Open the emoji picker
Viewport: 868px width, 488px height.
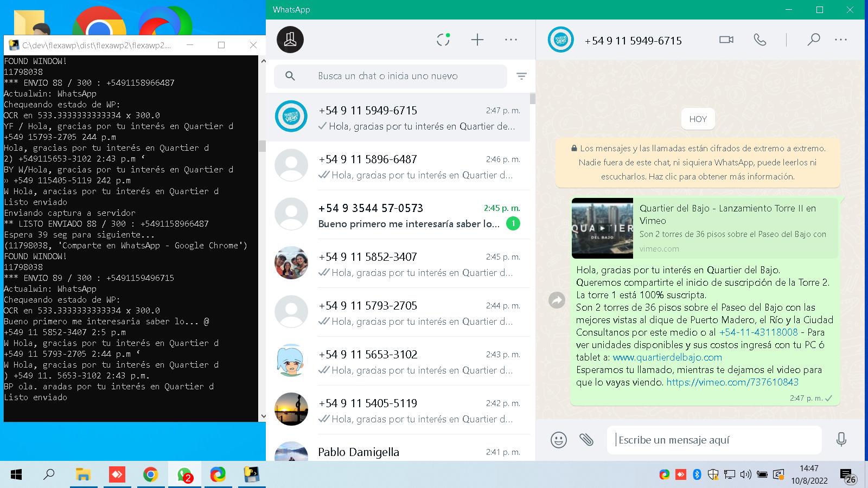pos(558,439)
